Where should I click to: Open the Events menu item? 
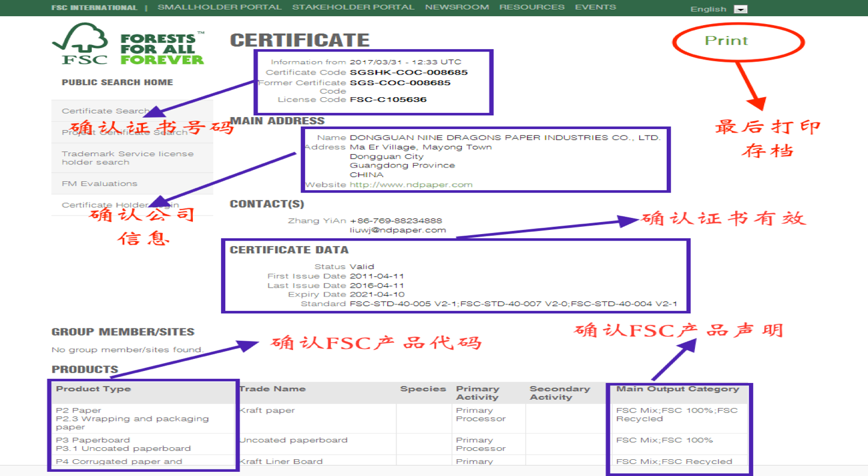pyautogui.click(x=595, y=7)
